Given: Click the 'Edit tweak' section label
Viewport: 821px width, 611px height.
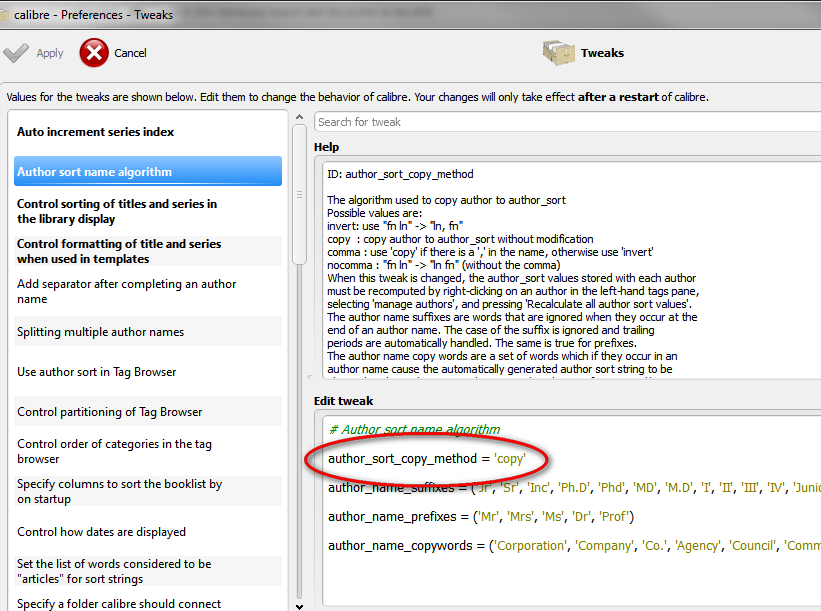Looking at the screenshot, I should pos(343,401).
